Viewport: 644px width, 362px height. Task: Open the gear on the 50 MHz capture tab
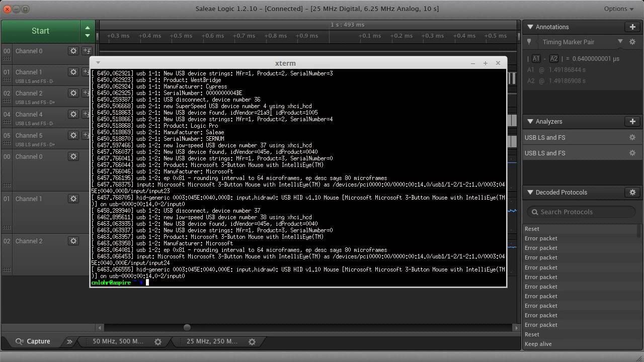(158, 341)
